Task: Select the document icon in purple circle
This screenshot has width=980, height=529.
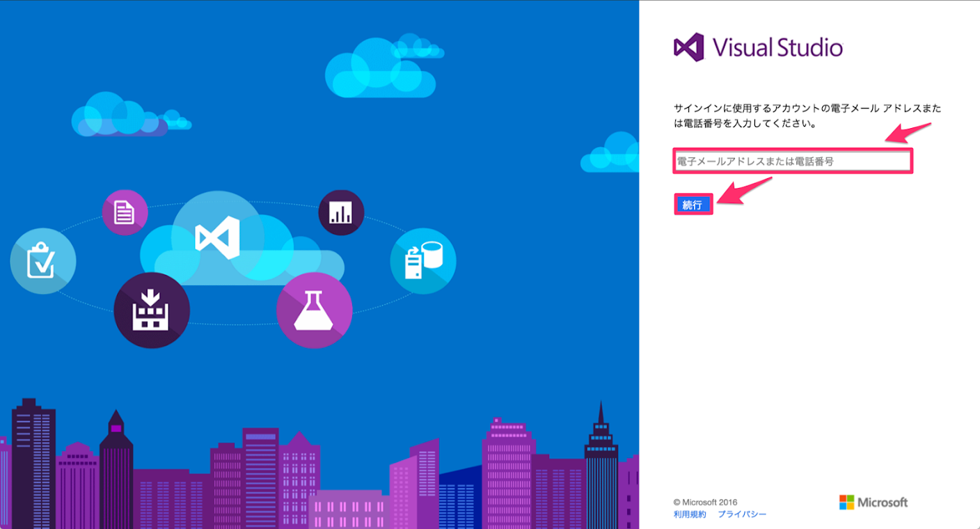Action: coord(125,212)
